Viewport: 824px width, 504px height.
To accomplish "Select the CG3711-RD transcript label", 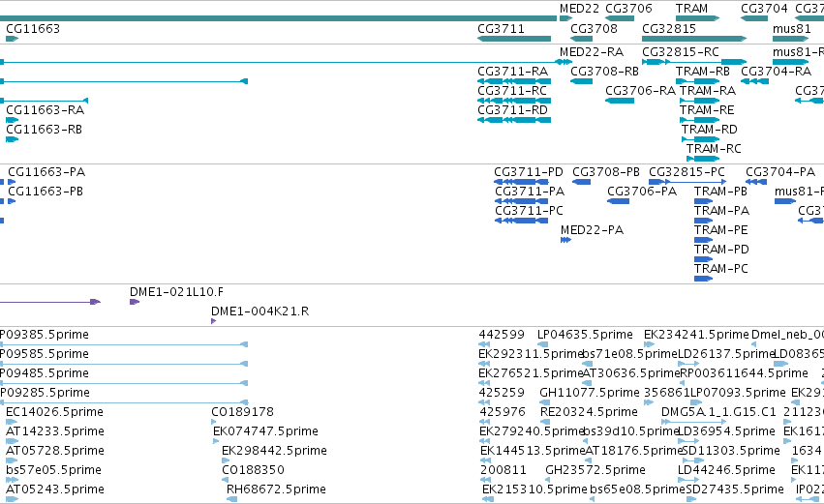I will point(512,110).
